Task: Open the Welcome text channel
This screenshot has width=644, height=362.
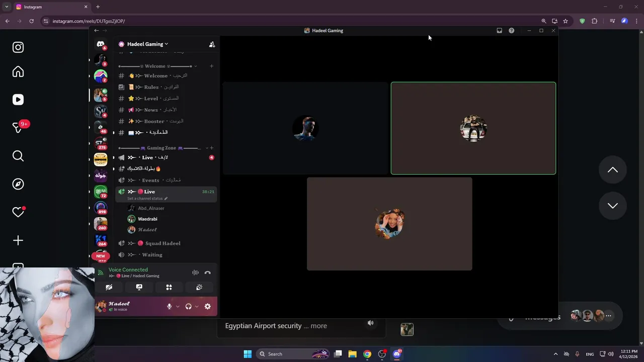Action: coord(166,75)
